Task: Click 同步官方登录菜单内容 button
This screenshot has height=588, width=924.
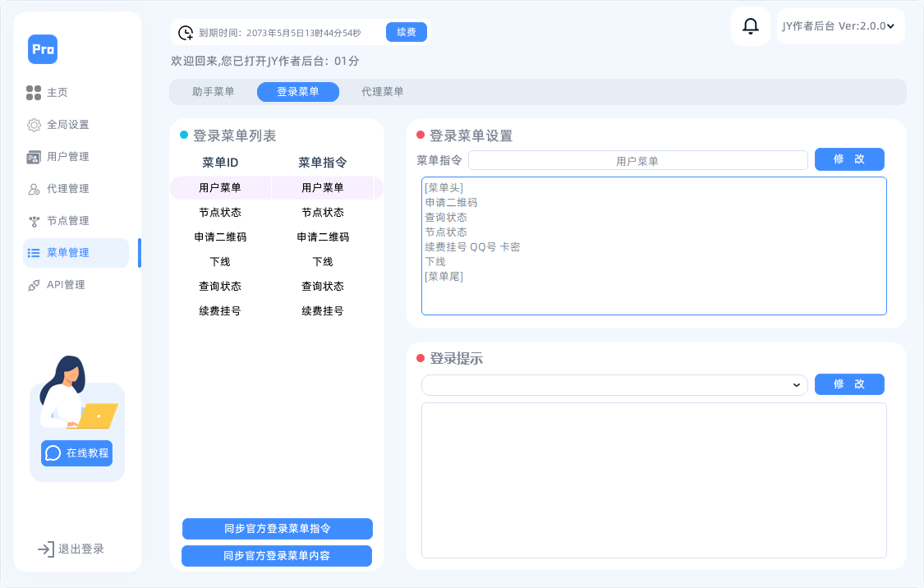Action: tap(277, 555)
